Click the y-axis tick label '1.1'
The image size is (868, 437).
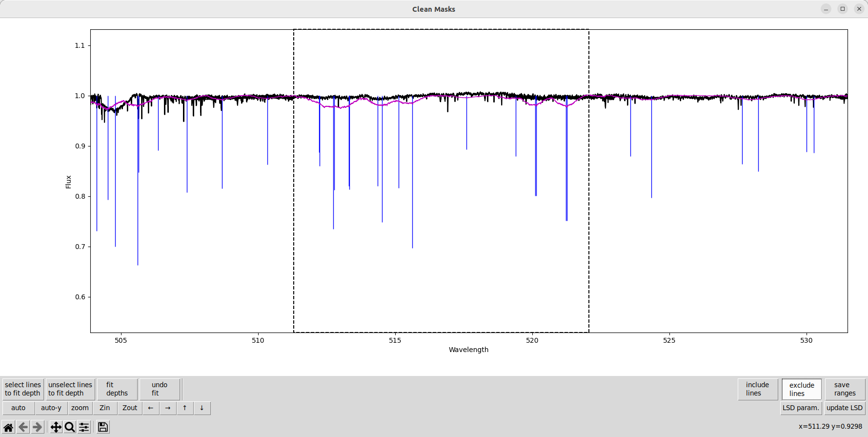[x=80, y=45]
